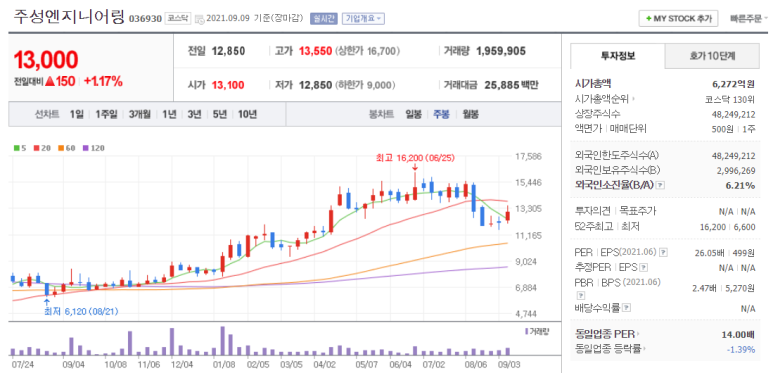Image resolution: width=773 pixels, height=373 pixels.
Task: Click the 코스닥 130위 ranking value
Action: point(730,99)
